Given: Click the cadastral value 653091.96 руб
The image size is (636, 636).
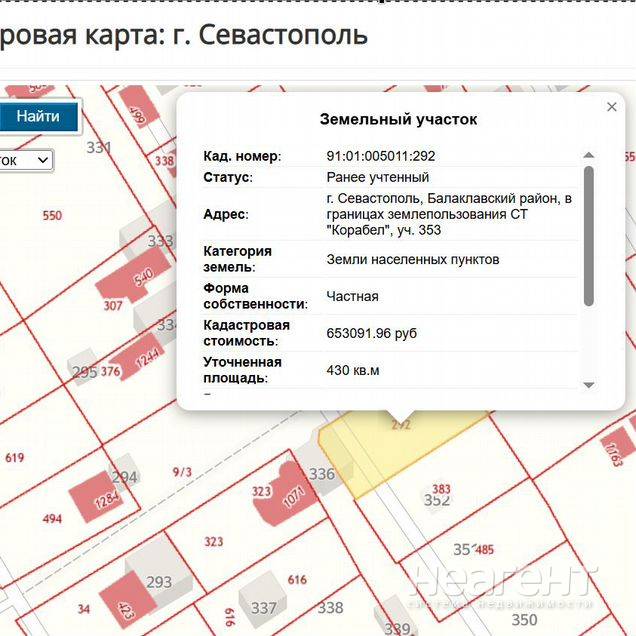Looking at the screenshot, I should coord(371,333).
